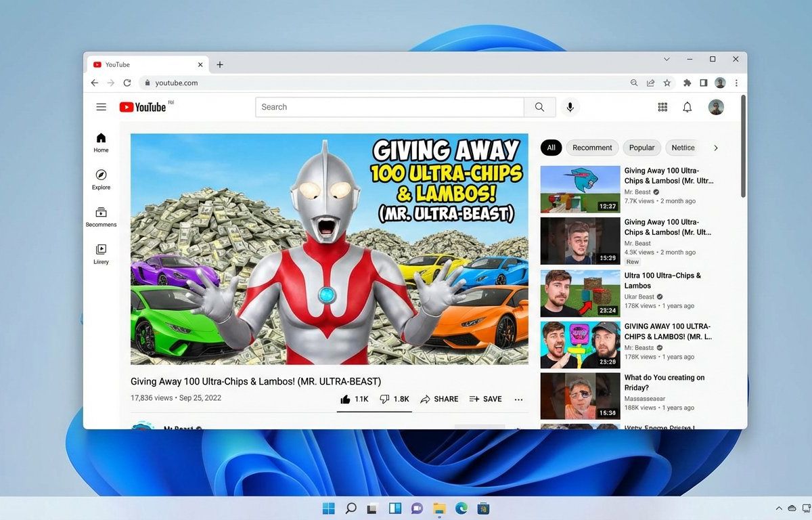
Task: Open the Windows Start menu
Action: (x=329, y=508)
